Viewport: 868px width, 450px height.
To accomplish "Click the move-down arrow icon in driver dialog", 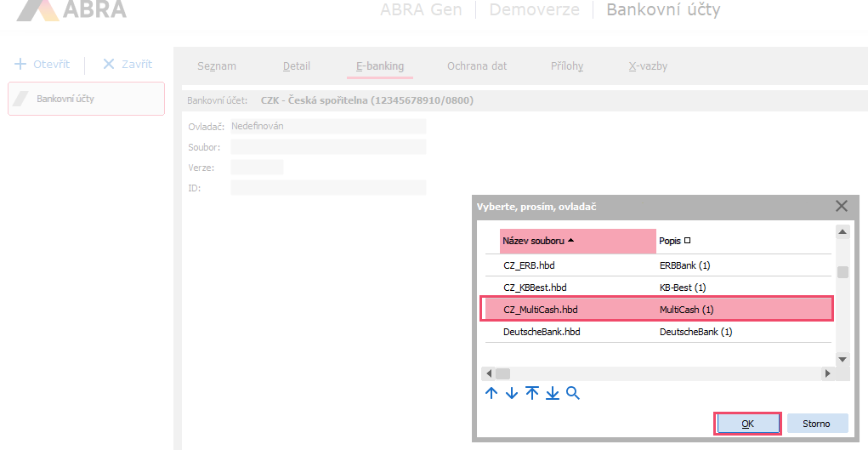I will 512,394.
